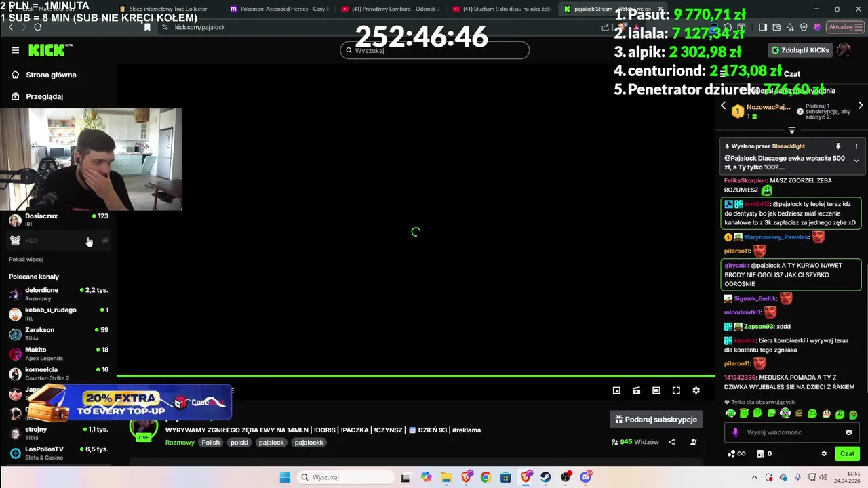Open pinned message three-dot options
This screenshot has height=488, width=868.
856,146
